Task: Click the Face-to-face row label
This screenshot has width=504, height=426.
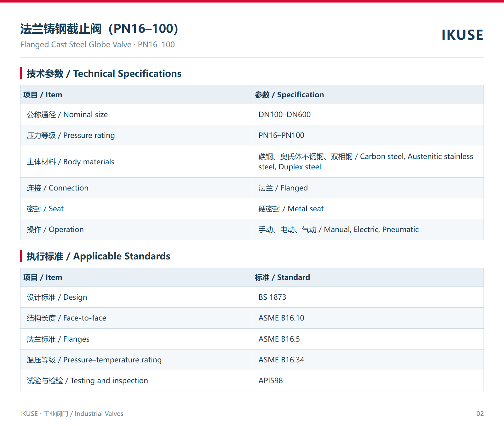Action: tap(66, 318)
